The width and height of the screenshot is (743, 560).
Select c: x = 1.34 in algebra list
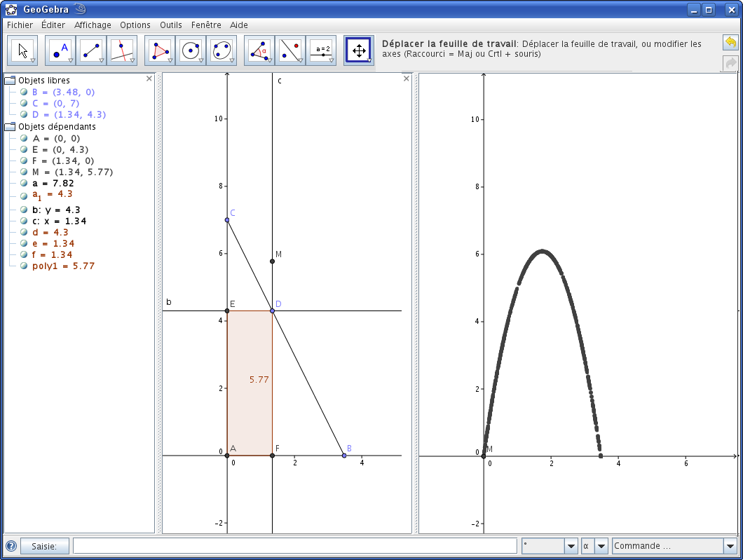point(60,221)
